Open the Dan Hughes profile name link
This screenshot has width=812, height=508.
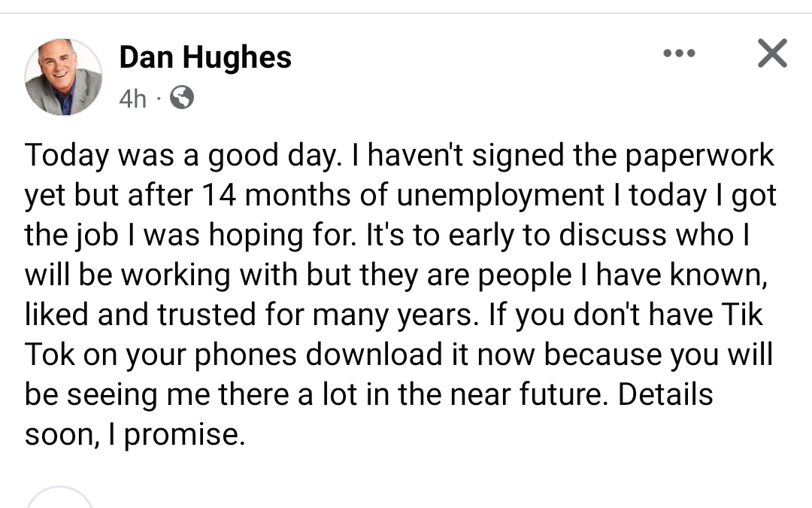(205, 56)
